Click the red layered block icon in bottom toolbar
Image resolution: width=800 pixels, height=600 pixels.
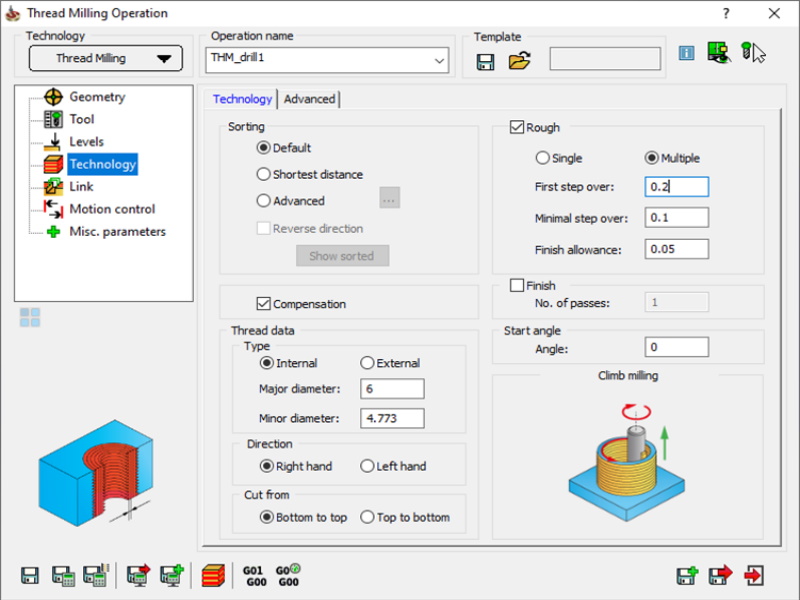click(x=212, y=576)
